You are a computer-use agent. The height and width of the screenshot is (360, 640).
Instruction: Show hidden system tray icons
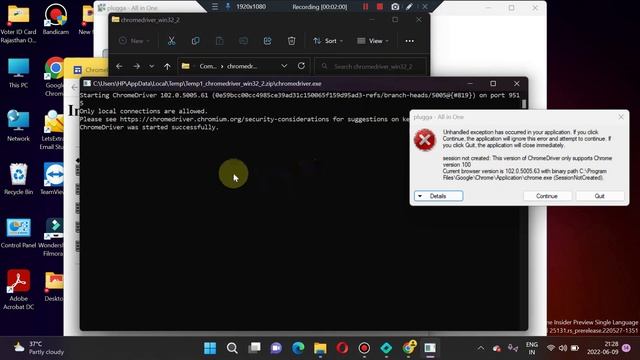pos(481,348)
